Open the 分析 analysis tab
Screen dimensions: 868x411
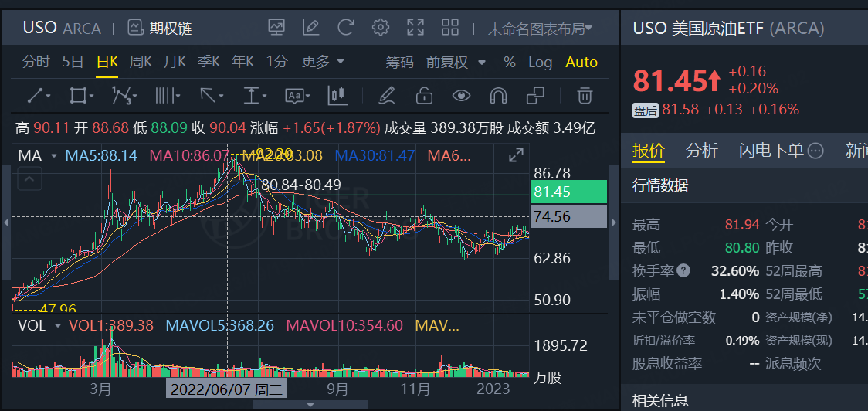701,150
